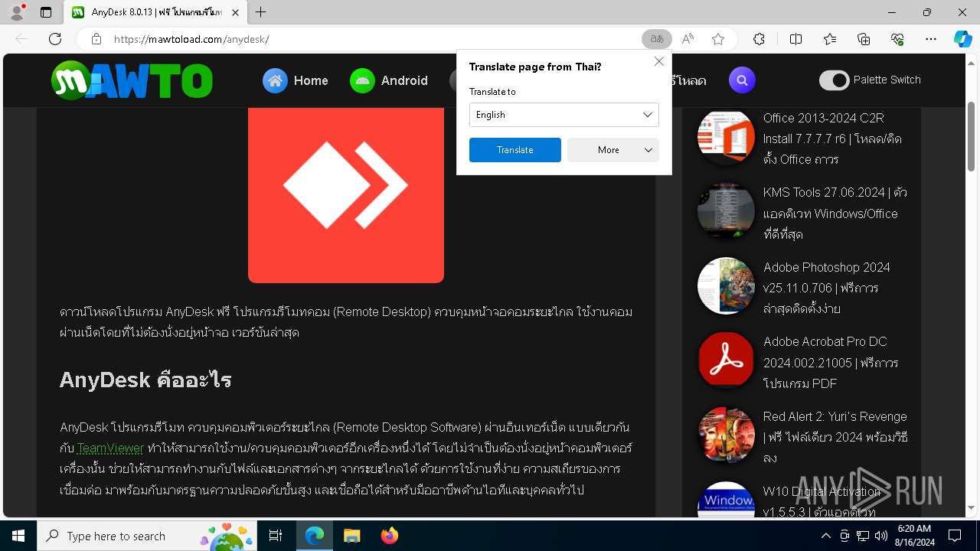
Task: Add this page to favorites star
Action: pos(718,39)
